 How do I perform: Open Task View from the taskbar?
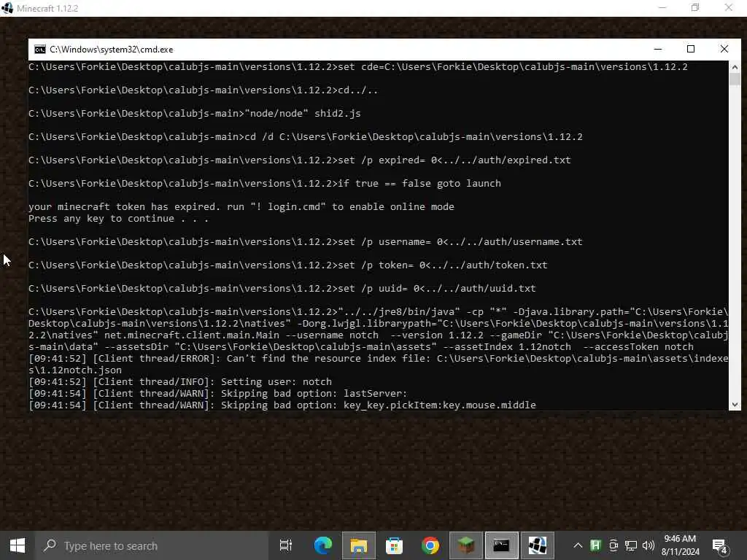click(x=286, y=545)
